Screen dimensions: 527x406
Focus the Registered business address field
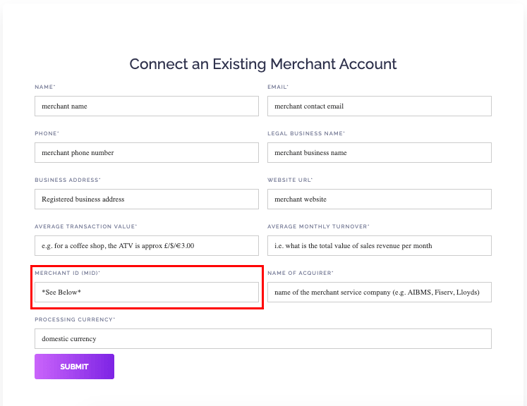point(147,199)
